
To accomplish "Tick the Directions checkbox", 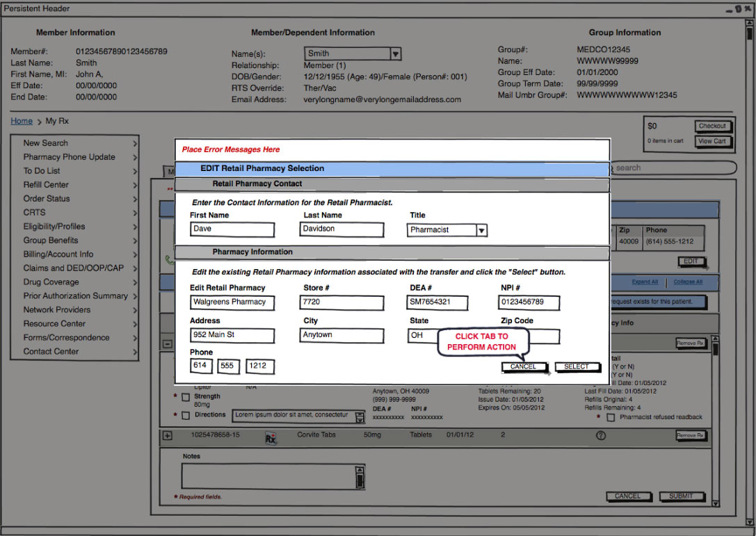I will point(186,416).
